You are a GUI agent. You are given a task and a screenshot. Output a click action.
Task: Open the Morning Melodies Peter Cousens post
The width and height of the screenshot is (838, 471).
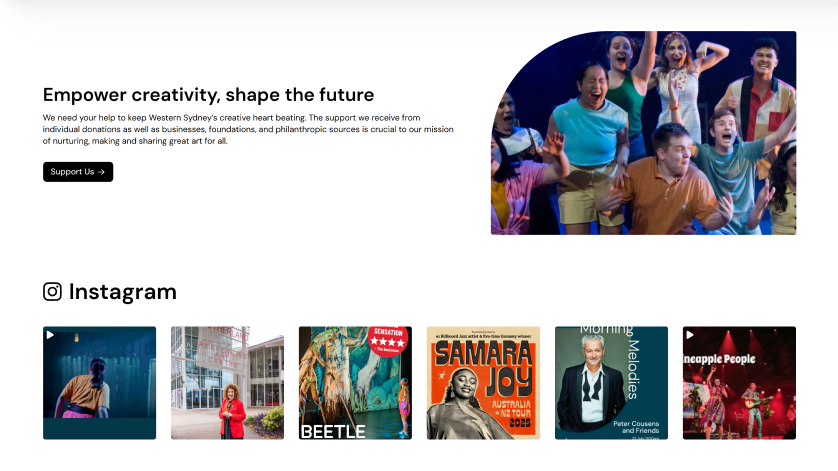click(611, 383)
